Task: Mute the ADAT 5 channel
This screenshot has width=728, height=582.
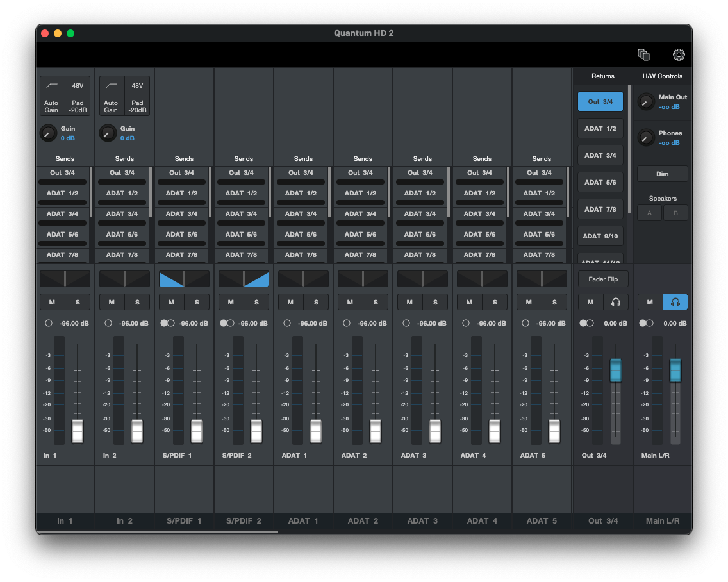Action: click(529, 303)
